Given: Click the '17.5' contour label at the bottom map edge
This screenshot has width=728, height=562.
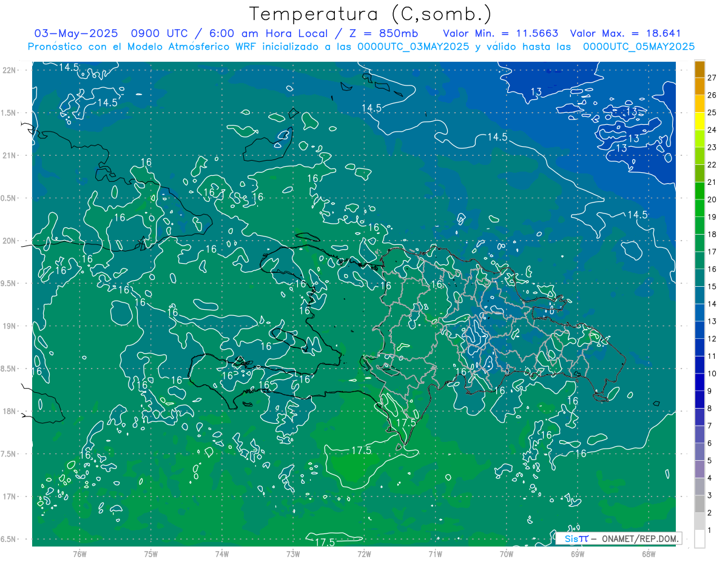Looking at the screenshot, I should click(x=325, y=542).
